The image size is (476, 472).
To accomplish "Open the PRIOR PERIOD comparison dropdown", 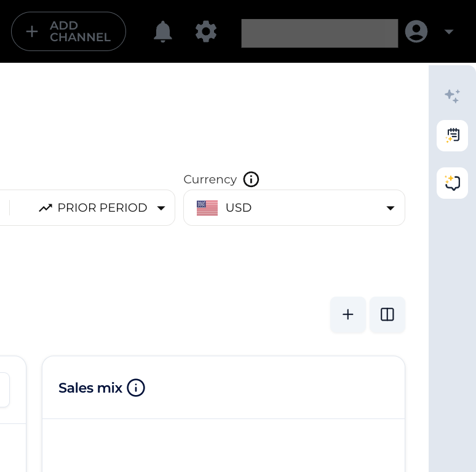I will click(102, 208).
